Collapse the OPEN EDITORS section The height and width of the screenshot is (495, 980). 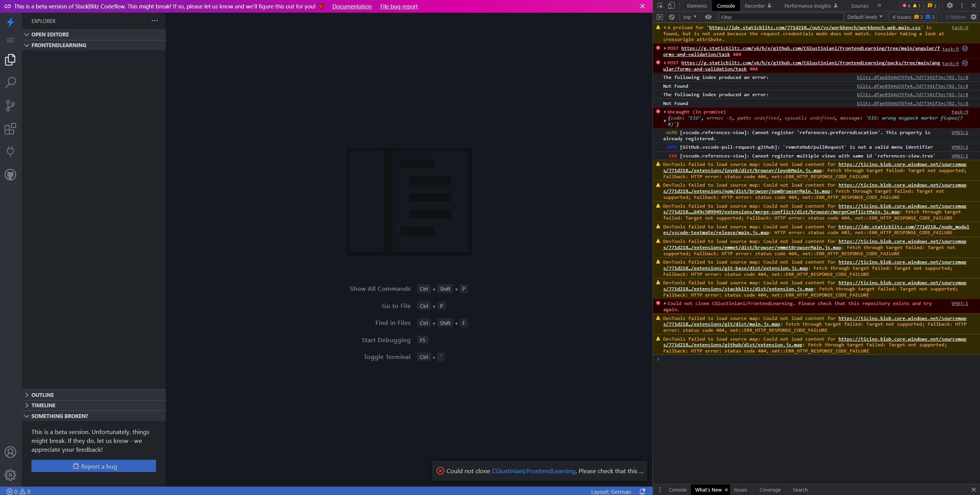tap(94, 34)
